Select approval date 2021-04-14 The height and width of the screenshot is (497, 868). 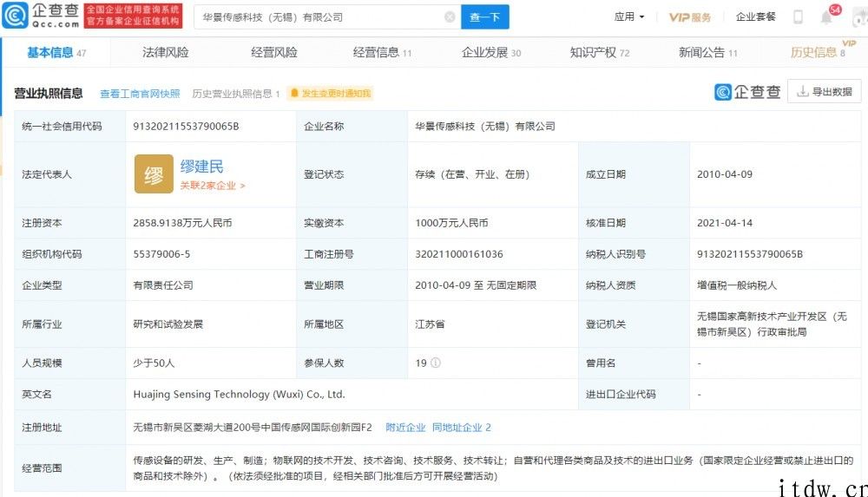coord(725,223)
